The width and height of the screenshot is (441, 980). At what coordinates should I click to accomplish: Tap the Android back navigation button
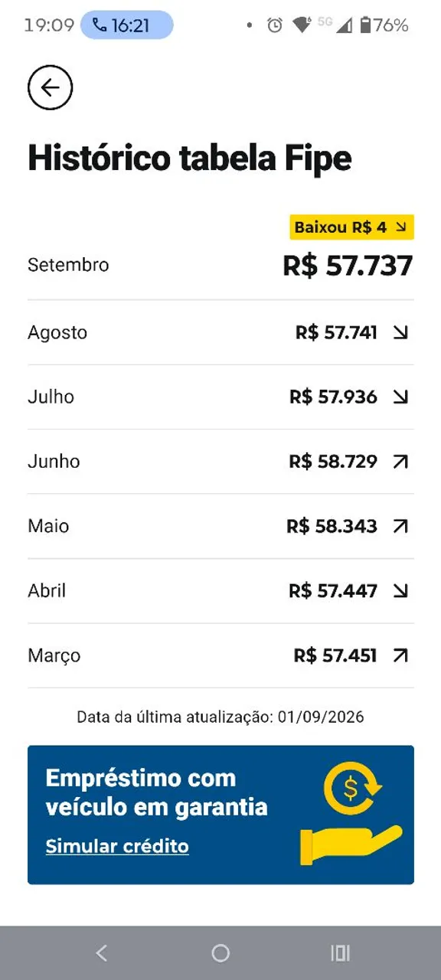tap(101, 952)
